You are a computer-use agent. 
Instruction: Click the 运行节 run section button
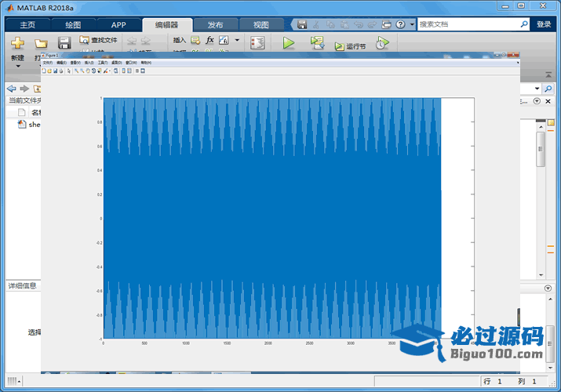tap(350, 46)
